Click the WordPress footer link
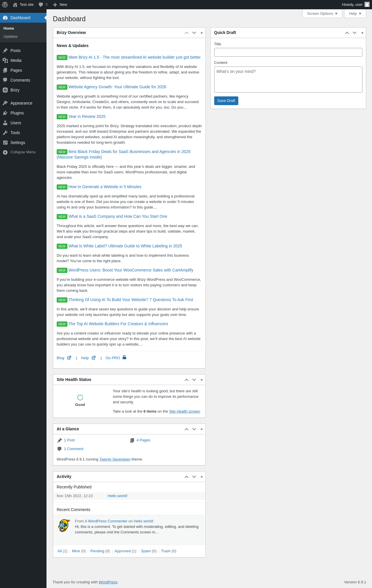This screenshot has width=372, height=588. (x=108, y=582)
